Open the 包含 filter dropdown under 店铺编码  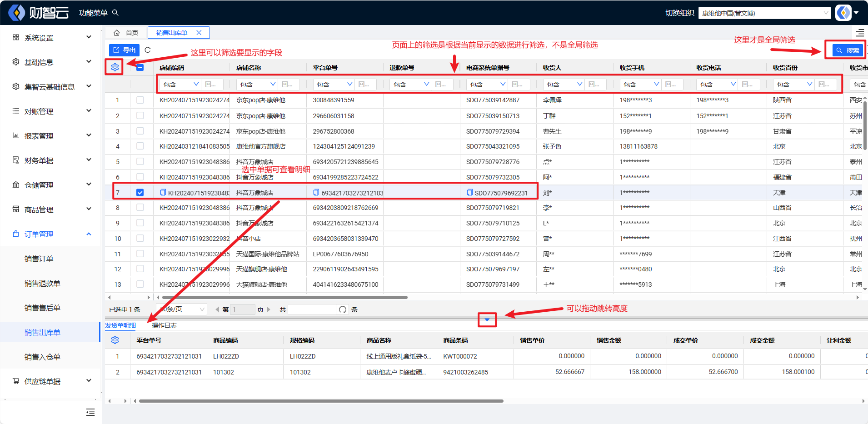[181, 84]
